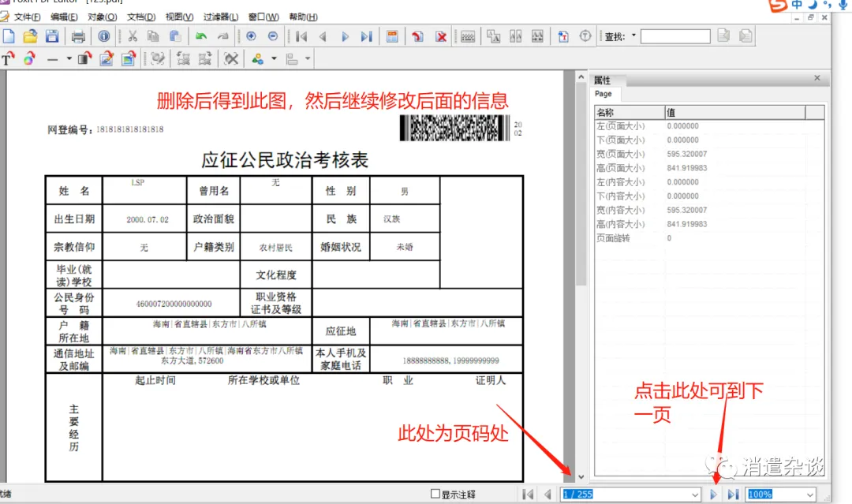Image resolution: width=852 pixels, height=504 pixels.
Task: Select the Page tab in properties panel
Action: [x=603, y=94]
